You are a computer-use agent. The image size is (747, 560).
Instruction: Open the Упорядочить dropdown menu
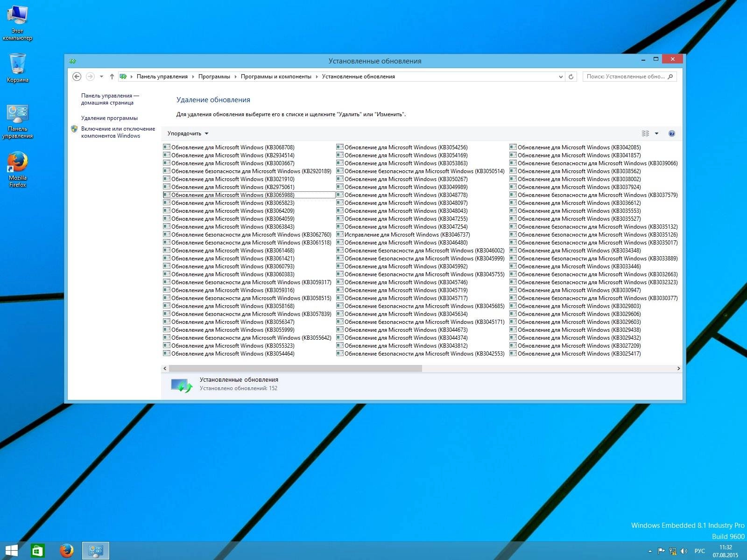(188, 133)
